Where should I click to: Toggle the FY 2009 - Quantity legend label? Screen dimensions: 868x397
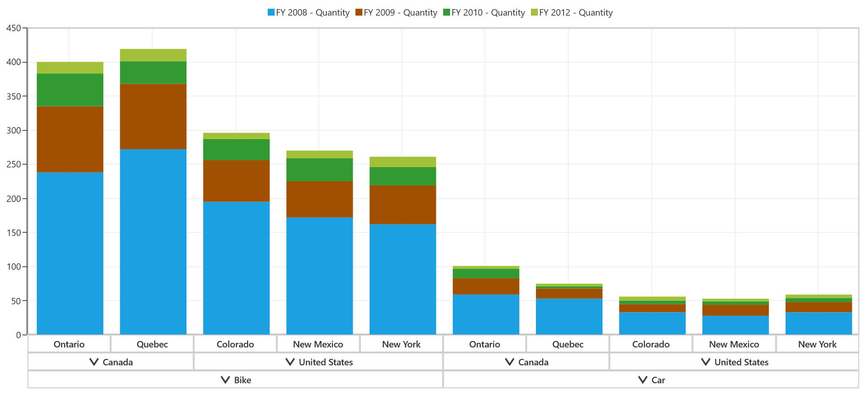[400, 12]
